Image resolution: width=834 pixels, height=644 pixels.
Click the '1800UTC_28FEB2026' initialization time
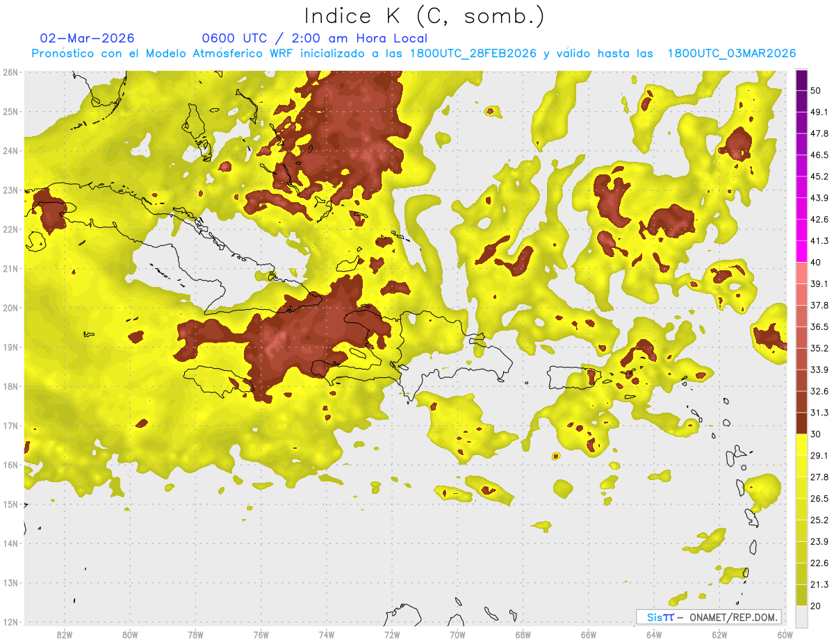pos(473,53)
